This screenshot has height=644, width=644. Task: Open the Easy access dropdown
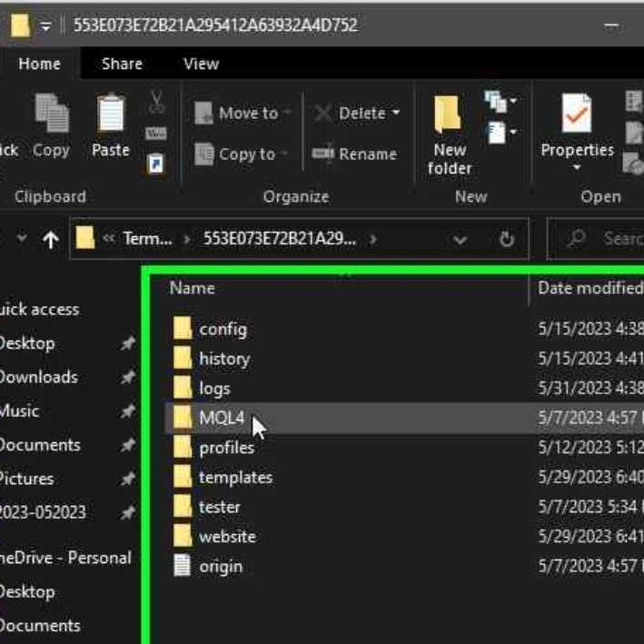click(502, 133)
